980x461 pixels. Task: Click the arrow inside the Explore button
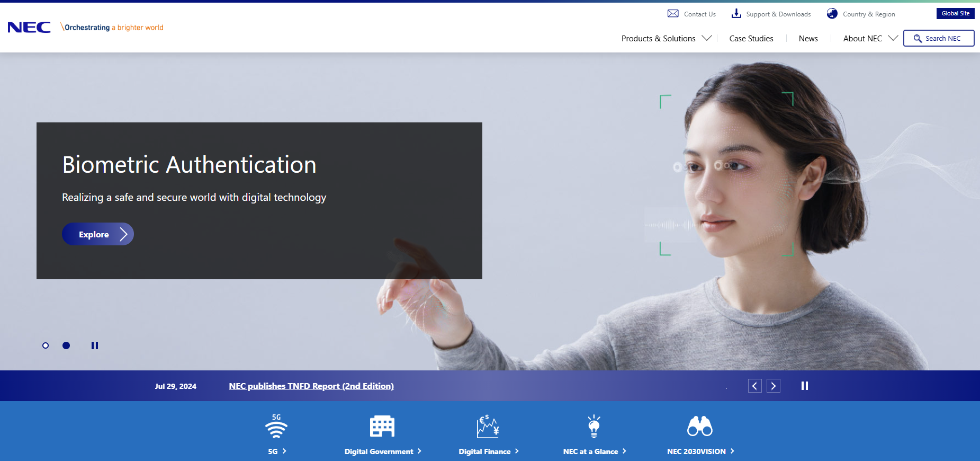tap(123, 234)
